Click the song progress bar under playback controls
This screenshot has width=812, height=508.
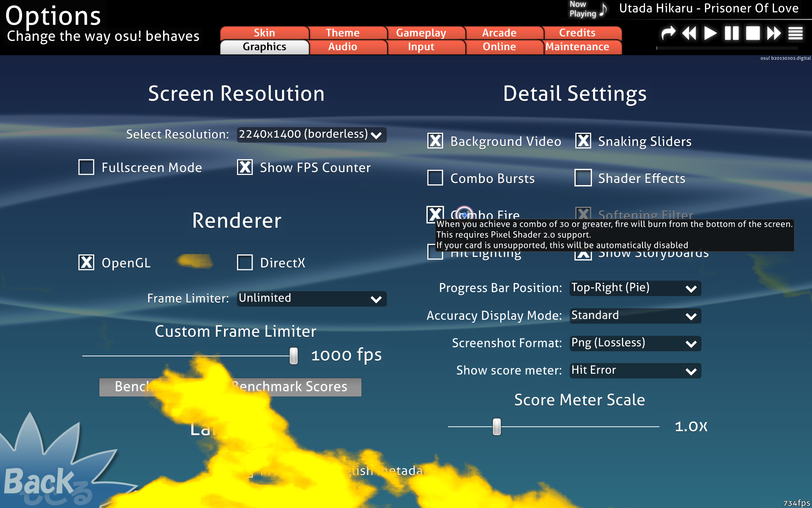(727, 48)
